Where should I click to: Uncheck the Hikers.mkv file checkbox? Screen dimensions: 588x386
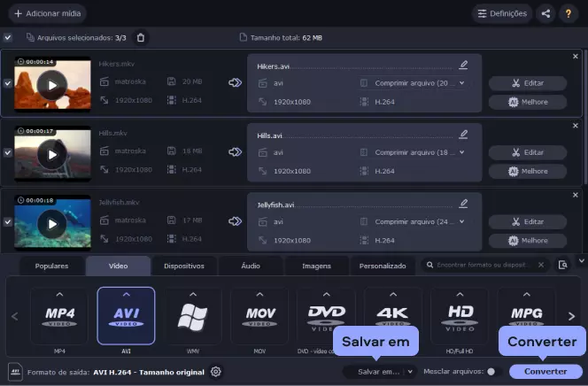tap(7, 83)
